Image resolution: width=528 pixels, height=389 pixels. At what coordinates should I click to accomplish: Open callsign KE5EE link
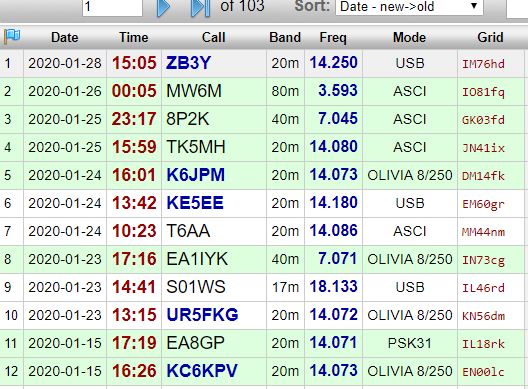(195, 203)
